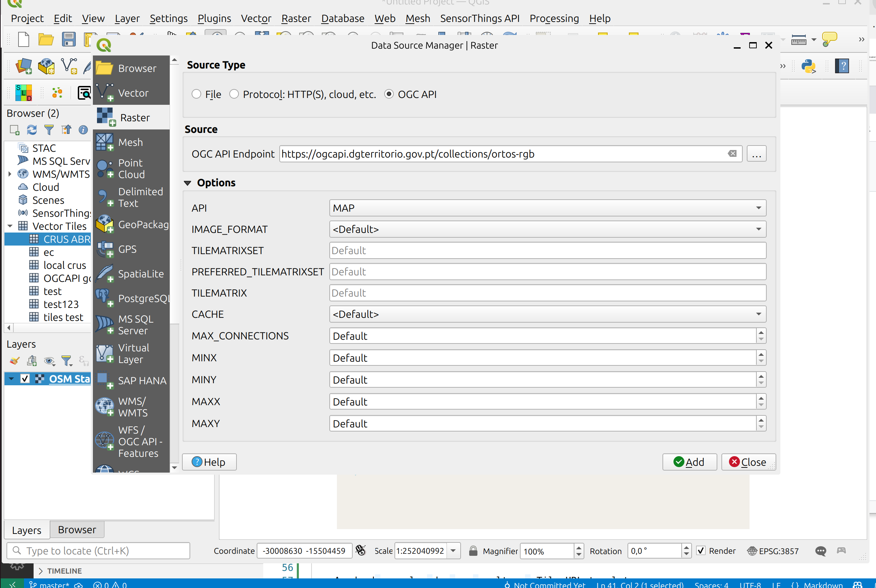The height and width of the screenshot is (588, 876).
Task: Select Virtual Layer source
Action: 131,353
